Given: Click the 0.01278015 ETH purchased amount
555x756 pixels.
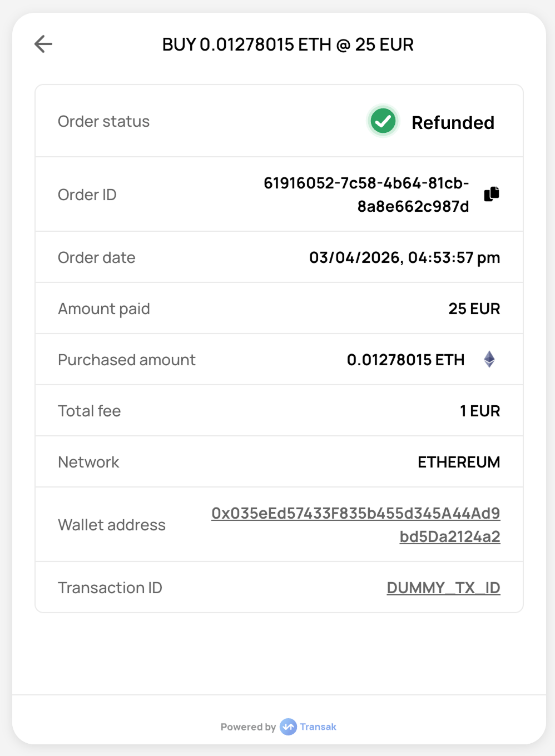Looking at the screenshot, I should (x=405, y=360).
